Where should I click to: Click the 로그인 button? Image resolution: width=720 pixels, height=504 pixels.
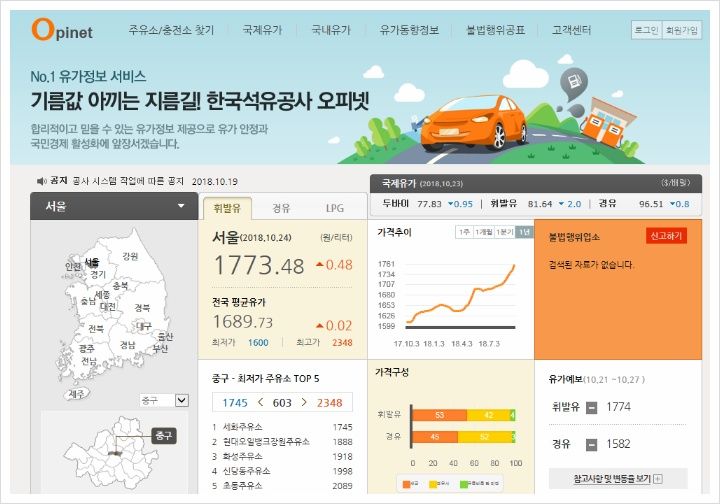(647, 30)
